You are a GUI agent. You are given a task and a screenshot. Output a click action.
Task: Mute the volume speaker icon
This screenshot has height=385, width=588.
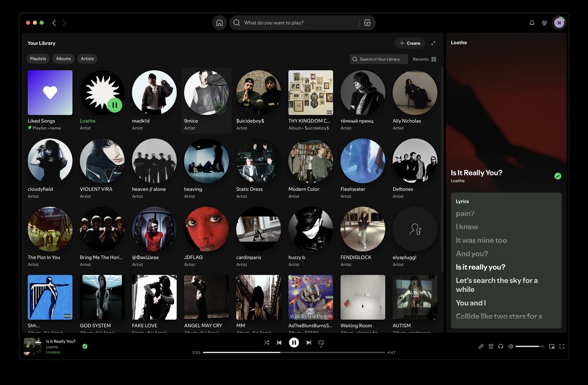tap(511, 346)
